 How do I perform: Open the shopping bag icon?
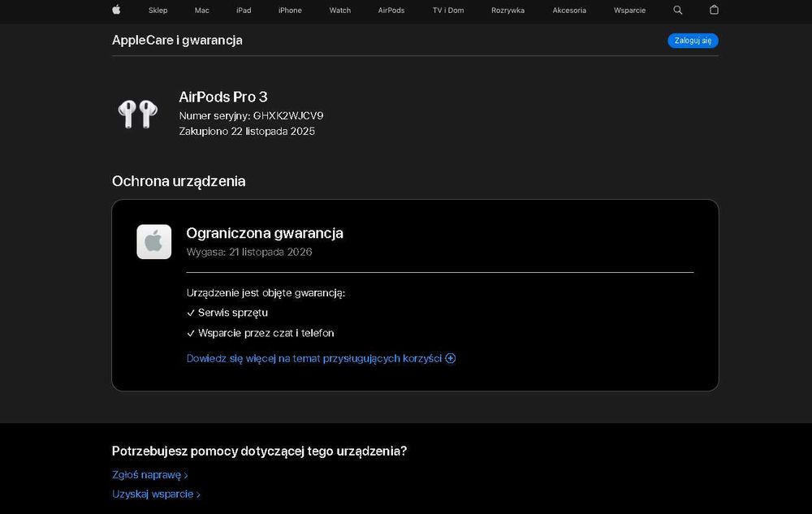(714, 10)
